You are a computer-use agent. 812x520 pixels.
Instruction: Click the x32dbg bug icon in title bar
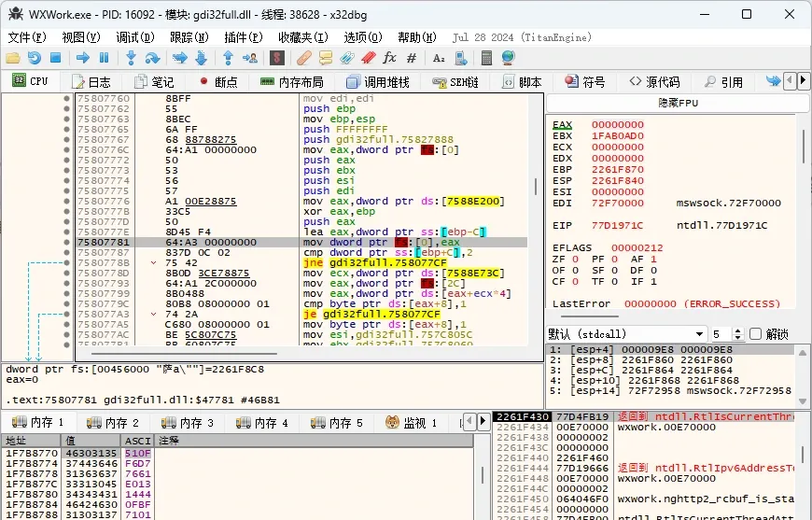pos(16,14)
